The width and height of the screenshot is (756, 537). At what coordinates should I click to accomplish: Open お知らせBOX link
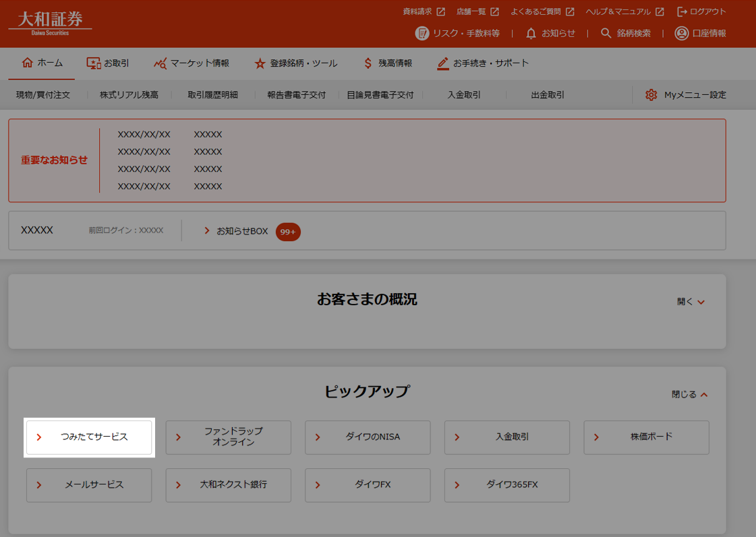coord(242,231)
